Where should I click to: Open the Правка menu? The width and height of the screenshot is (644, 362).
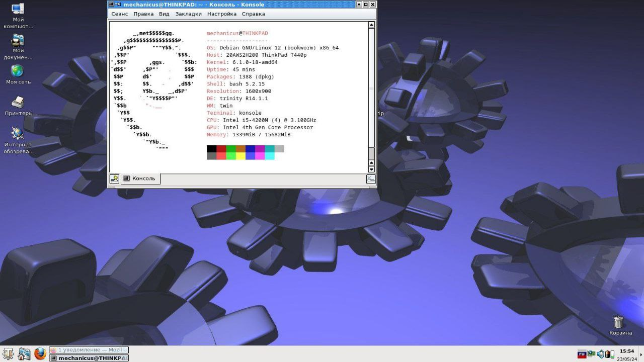point(143,14)
